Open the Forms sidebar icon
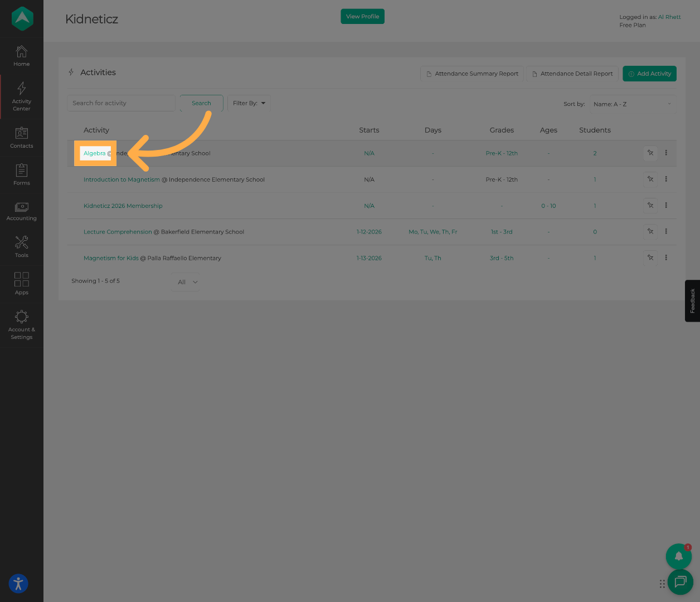Image resolution: width=700 pixels, height=602 pixels. [22, 174]
